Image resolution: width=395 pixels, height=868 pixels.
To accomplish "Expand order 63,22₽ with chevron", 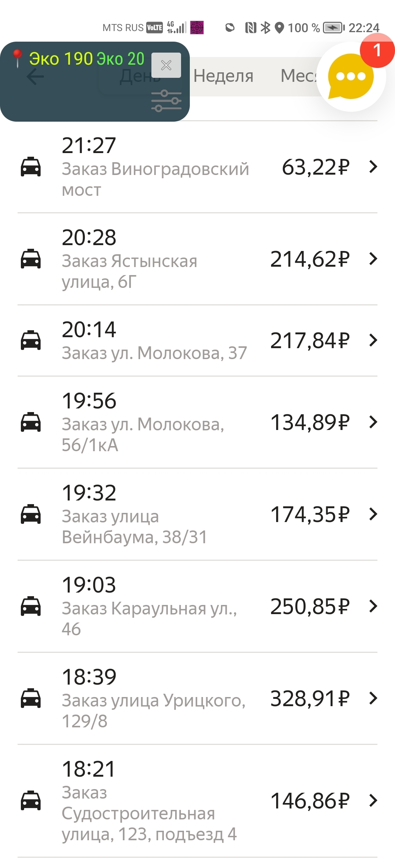I will pyautogui.click(x=373, y=167).
